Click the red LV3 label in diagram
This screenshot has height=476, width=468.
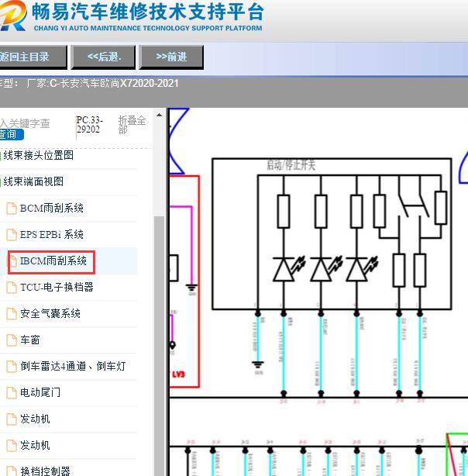(178, 374)
